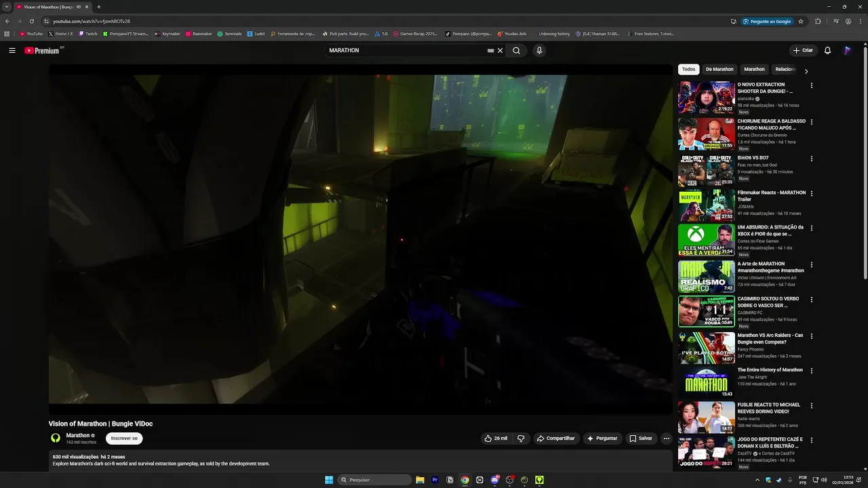Open new browser tab with plus
This screenshot has height=488, width=868.
tap(98, 7)
